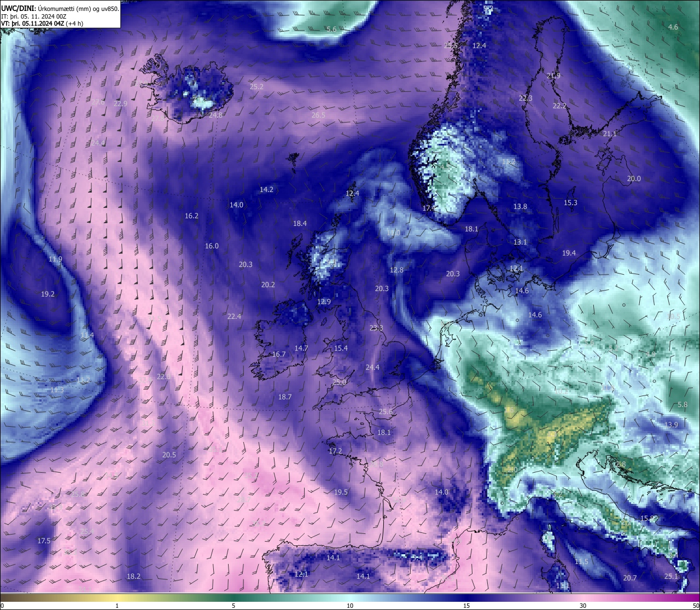Viewport: 700px width, 610px height.
Task: Click the 14.2 value label
Action: tap(266, 189)
